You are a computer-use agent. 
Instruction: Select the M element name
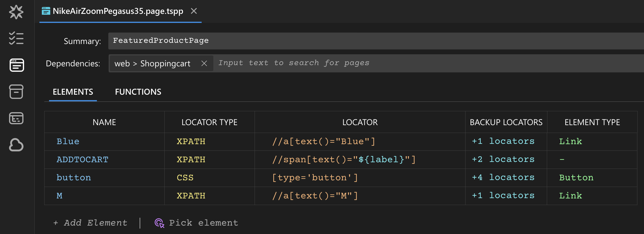[60, 196]
